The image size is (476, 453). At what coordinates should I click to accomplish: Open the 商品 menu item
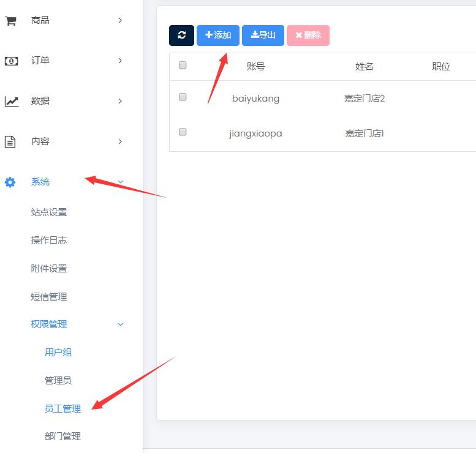[40, 20]
